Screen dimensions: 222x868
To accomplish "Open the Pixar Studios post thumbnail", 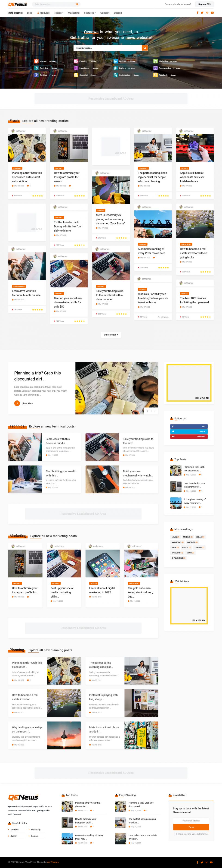I will click(x=153, y=224).
